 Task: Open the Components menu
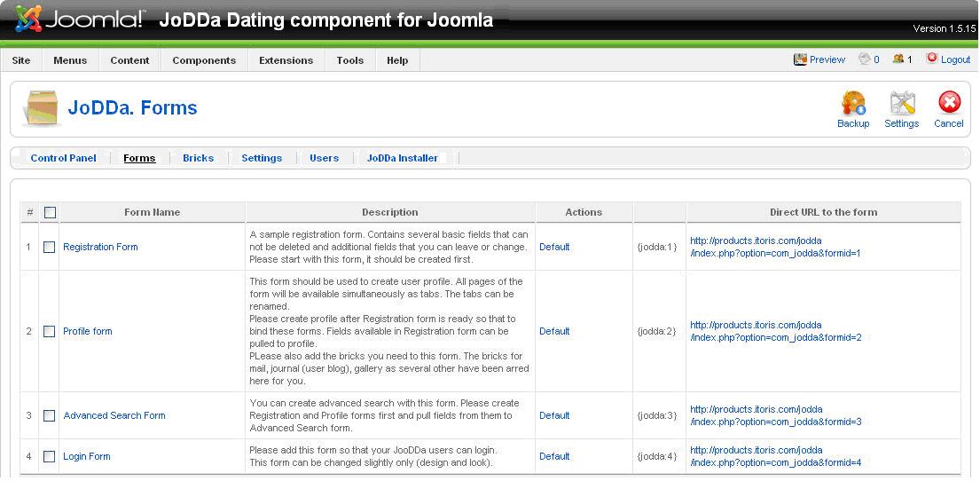tap(204, 60)
